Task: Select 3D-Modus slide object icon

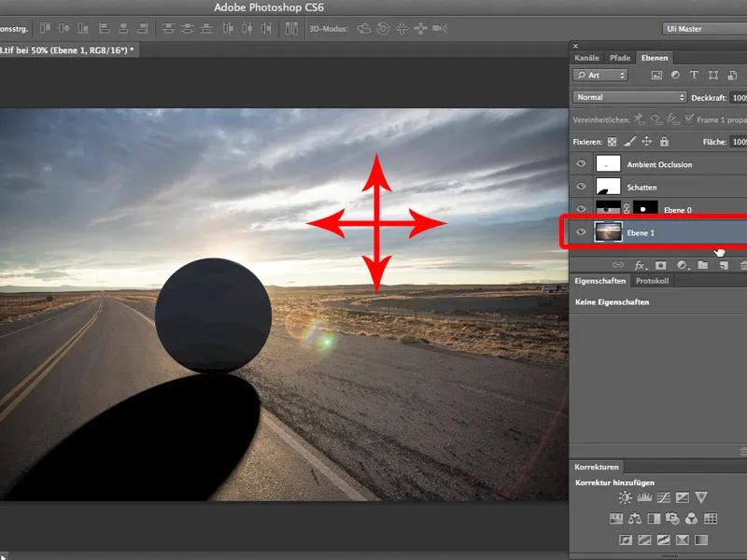Action: [421, 29]
